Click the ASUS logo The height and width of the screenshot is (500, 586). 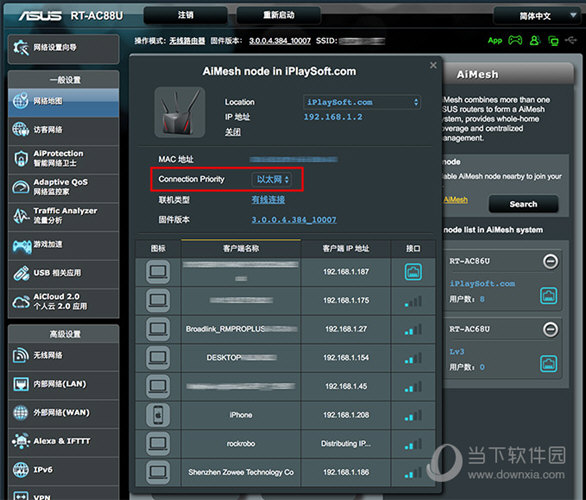40,16
